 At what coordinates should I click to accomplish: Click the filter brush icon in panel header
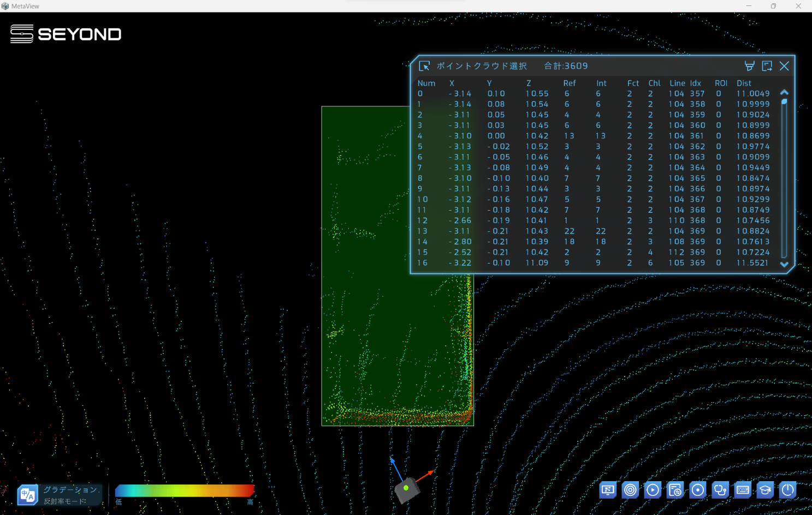749,66
